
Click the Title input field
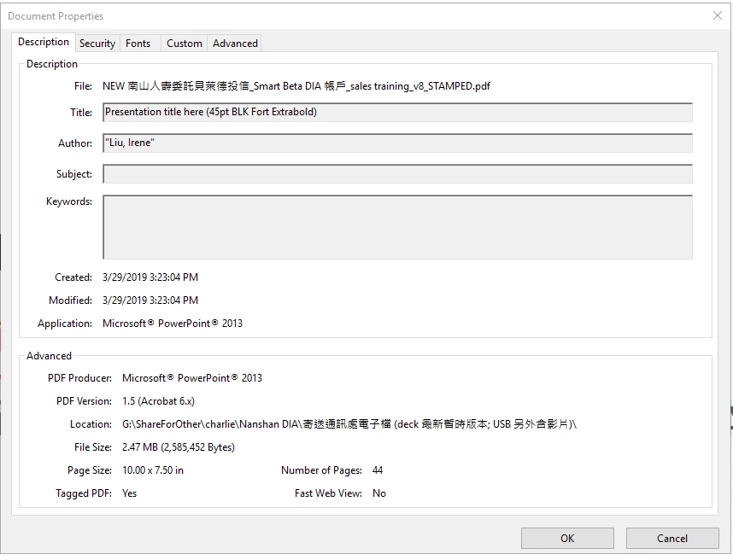tap(397, 112)
